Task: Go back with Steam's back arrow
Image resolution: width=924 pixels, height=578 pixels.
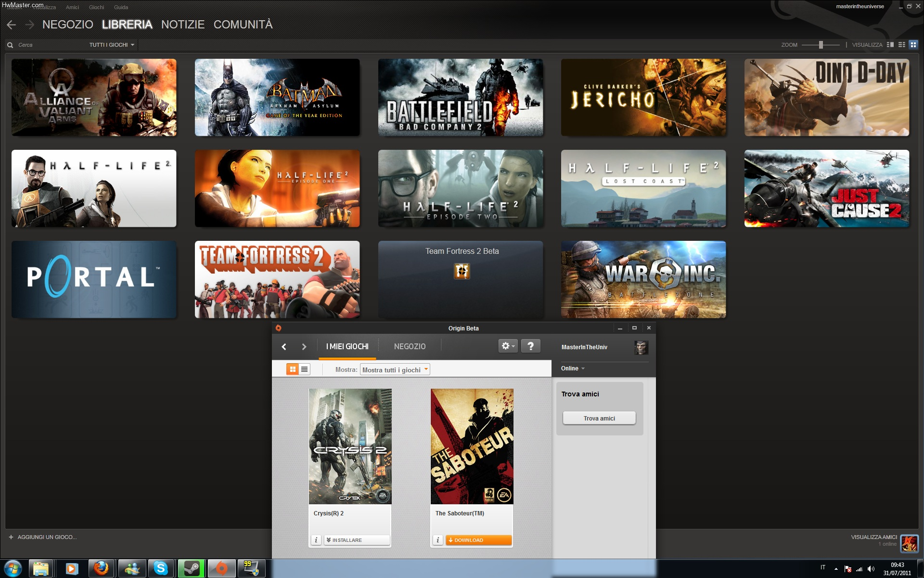Action: click(12, 25)
